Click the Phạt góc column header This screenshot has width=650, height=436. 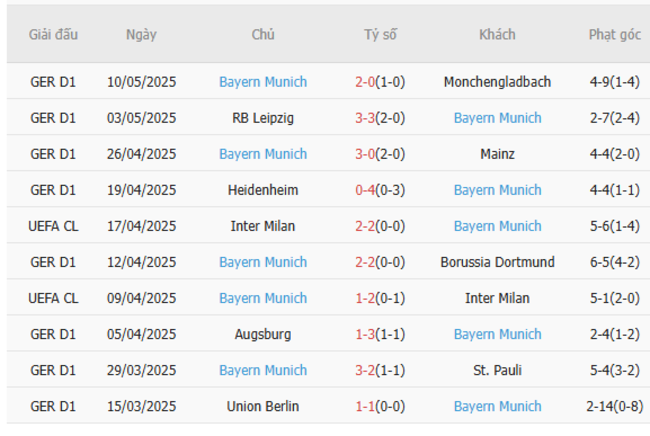615,34
